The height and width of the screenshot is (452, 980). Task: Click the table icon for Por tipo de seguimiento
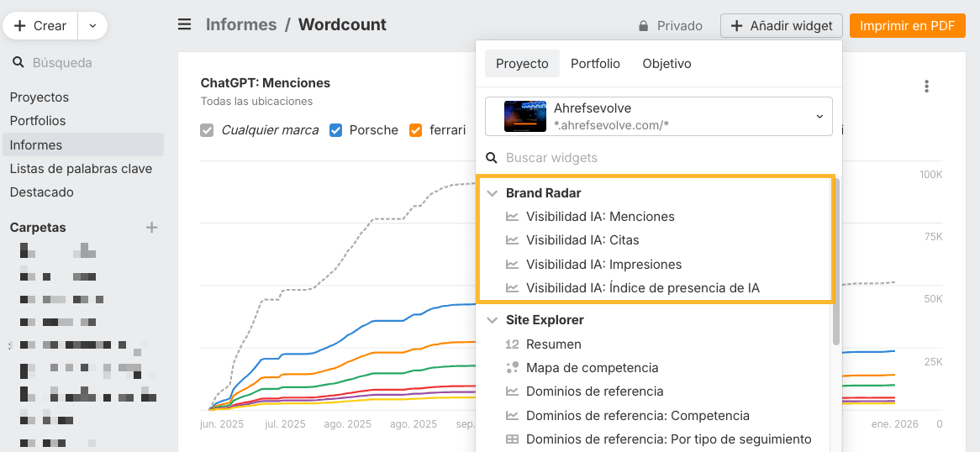(512, 439)
